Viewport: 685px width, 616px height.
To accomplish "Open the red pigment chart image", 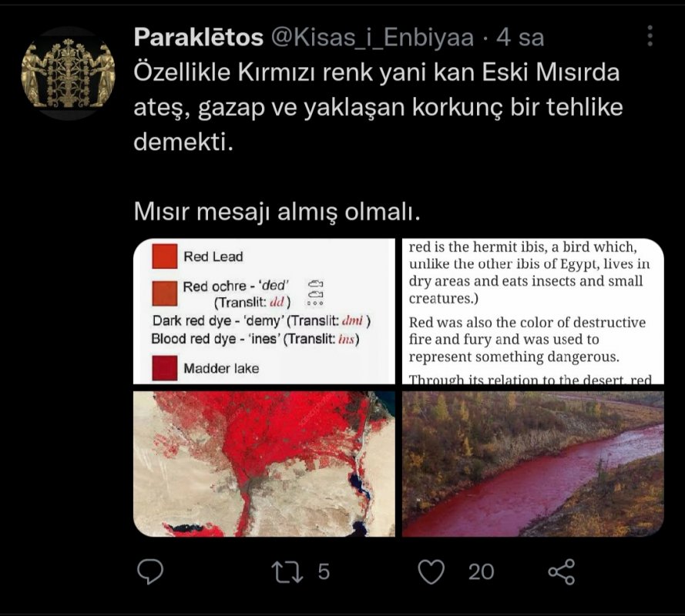I will pyautogui.click(x=264, y=311).
